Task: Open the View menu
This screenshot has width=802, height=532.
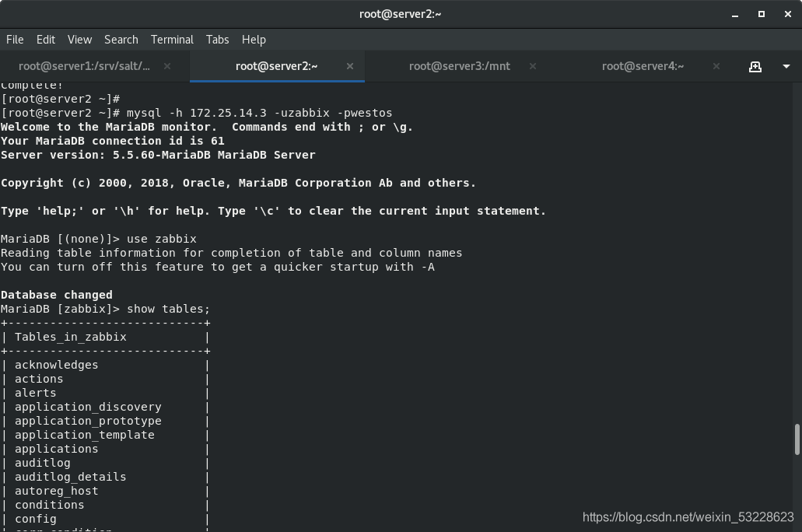Action: [x=80, y=40]
